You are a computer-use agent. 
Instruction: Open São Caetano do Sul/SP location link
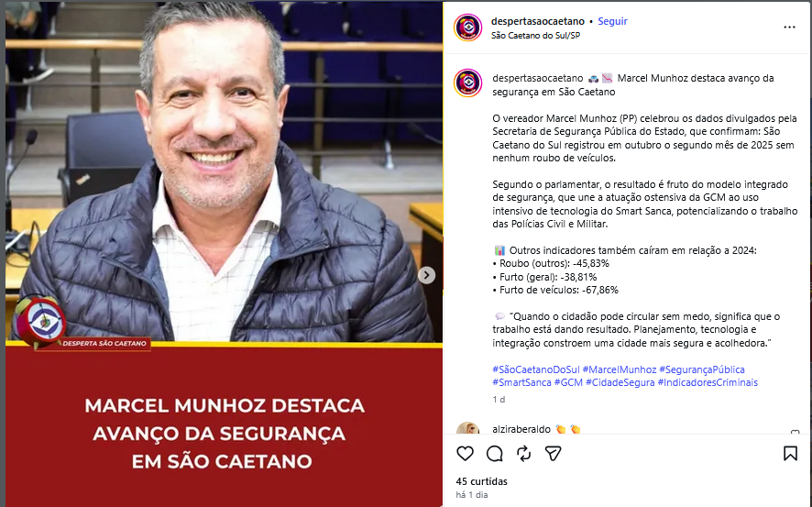pyautogui.click(x=535, y=35)
